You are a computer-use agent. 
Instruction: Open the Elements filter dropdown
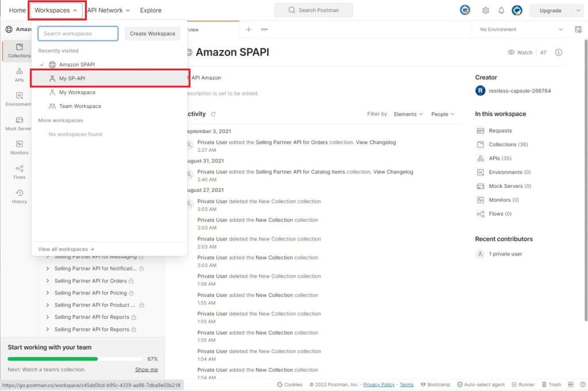(x=408, y=114)
